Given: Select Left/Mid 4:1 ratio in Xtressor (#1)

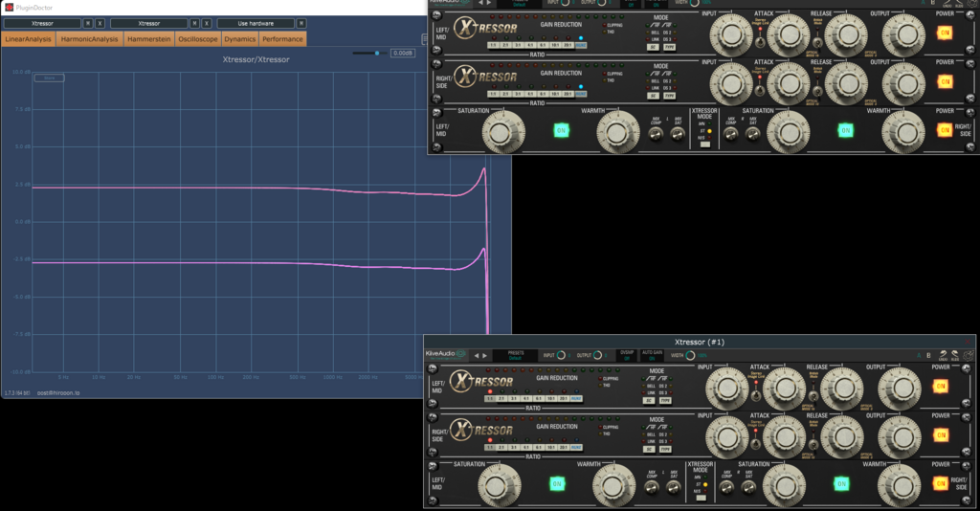Looking at the screenshot, I should (x=525, y=398).
